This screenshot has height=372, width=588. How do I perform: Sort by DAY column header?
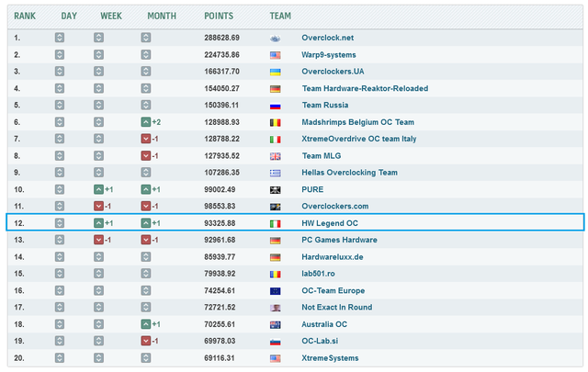69,17
